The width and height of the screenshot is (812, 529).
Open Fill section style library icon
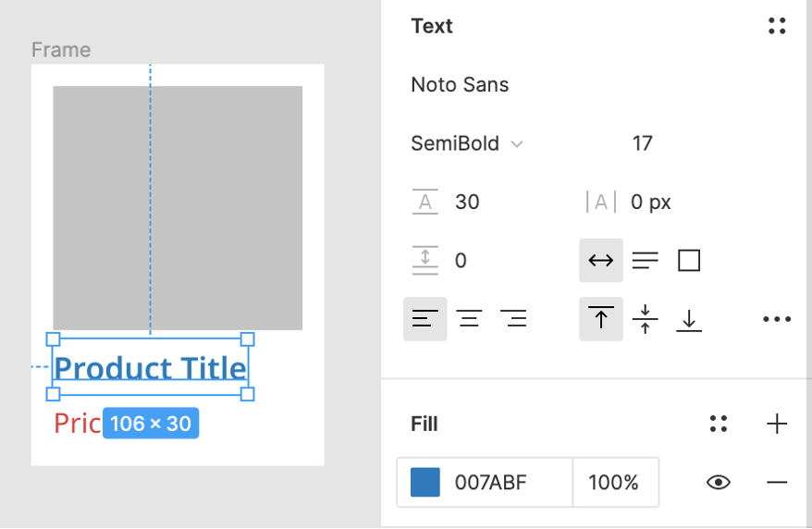(719, 424)
